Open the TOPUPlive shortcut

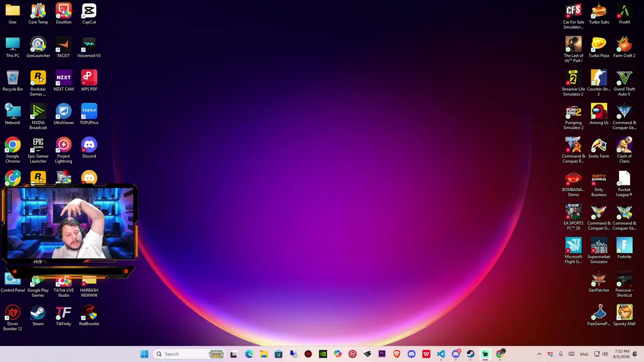89,115
